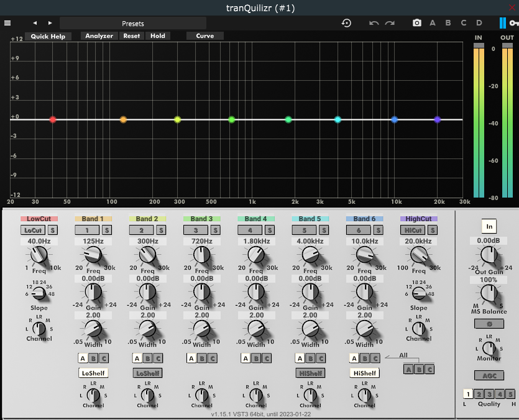Select filter type C for Band 3
The image size is (519, 420).
point(213,358)
